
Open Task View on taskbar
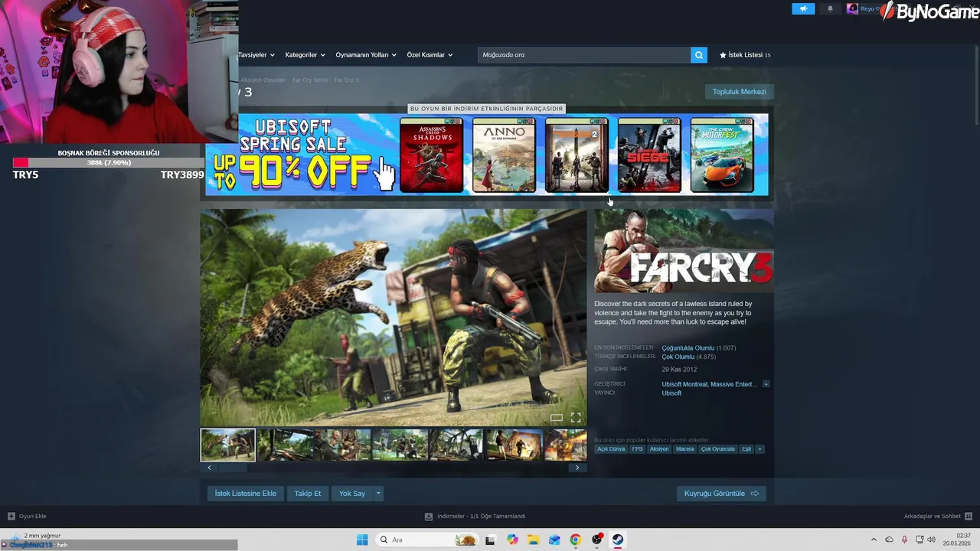coord(491,540)
